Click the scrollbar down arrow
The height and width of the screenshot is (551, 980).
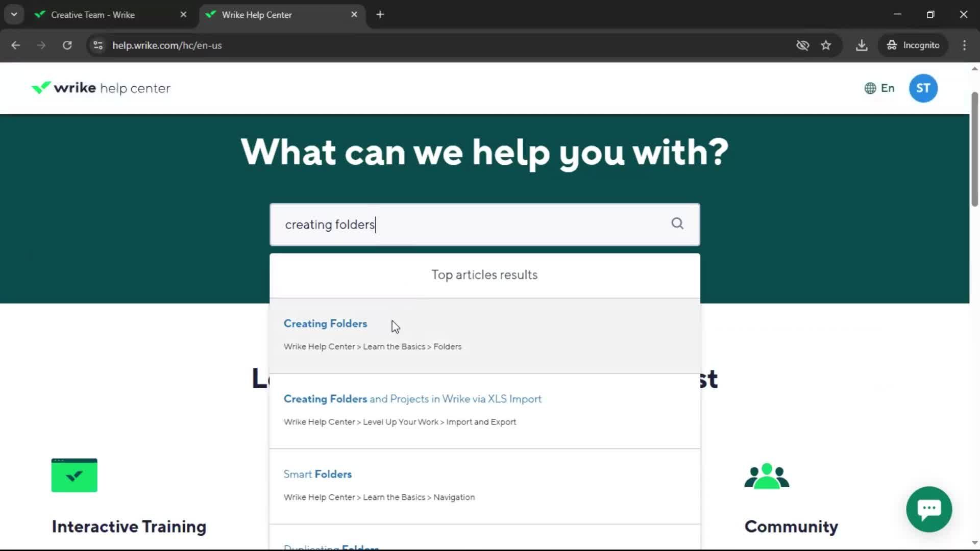pyautogui.click(x=974, y=543)
